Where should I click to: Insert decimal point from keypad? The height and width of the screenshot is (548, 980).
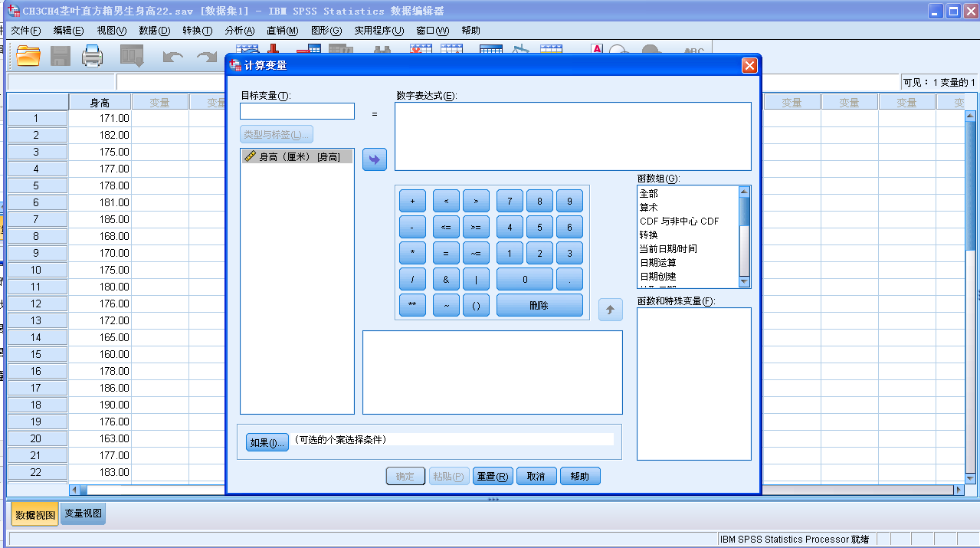point(569,280)
